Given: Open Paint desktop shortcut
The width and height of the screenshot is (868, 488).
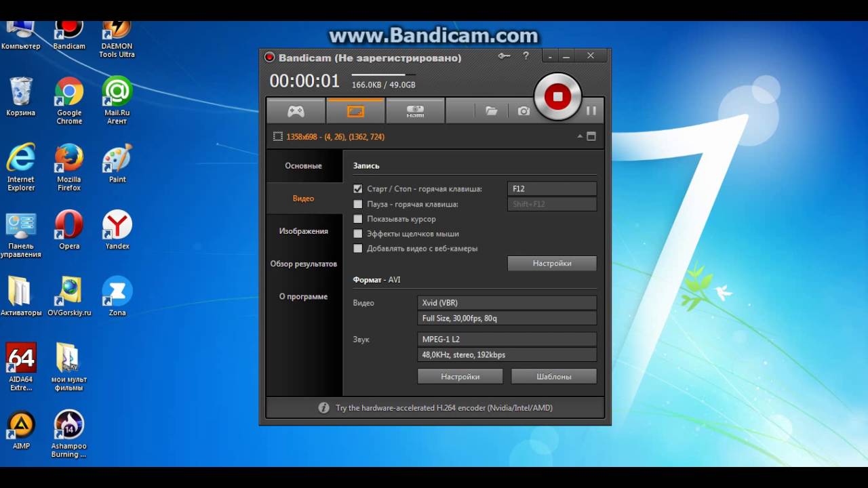Looking at the screenshot, I should click(x=117, y=163).
